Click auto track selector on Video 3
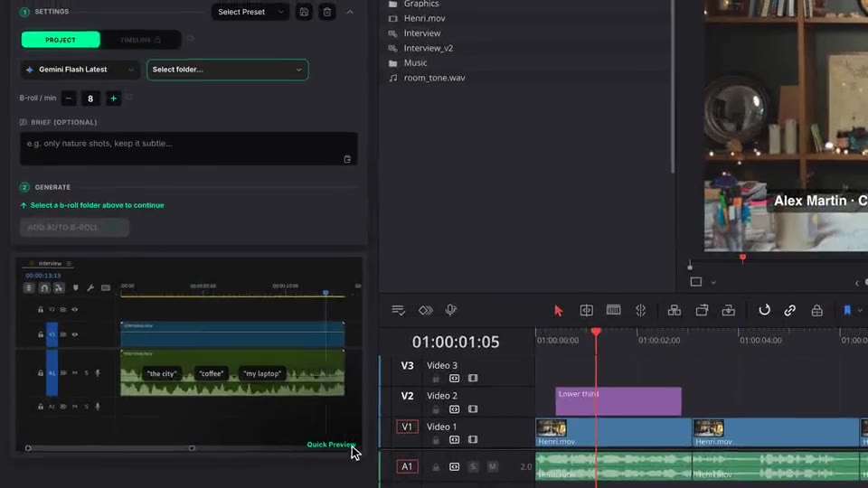This screenshot has width=868, height=488. 454,379
